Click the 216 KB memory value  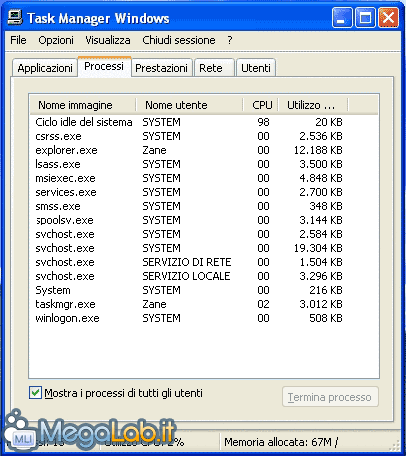click(x=326, y=290)
